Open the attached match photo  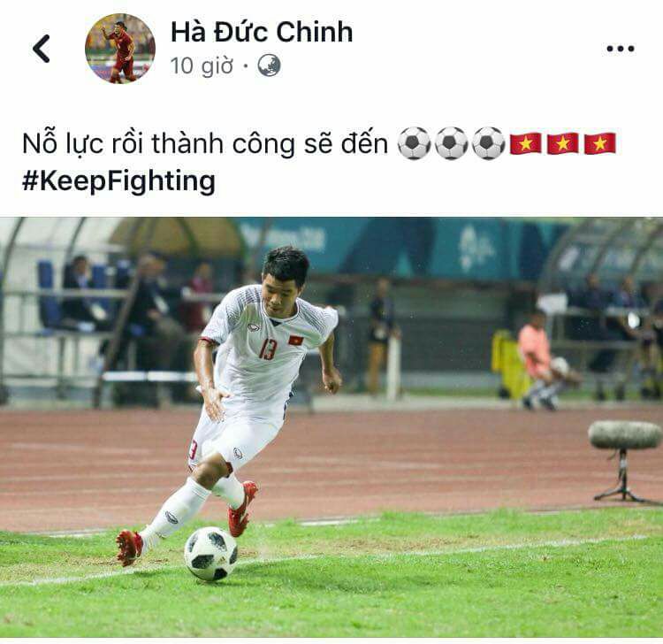coord(331,427)
